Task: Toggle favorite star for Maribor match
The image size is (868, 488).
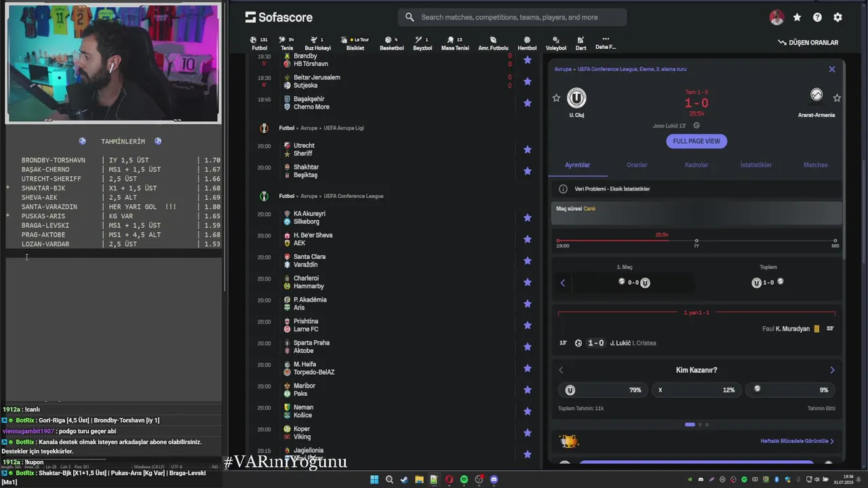Action: [x=527, y=390]
